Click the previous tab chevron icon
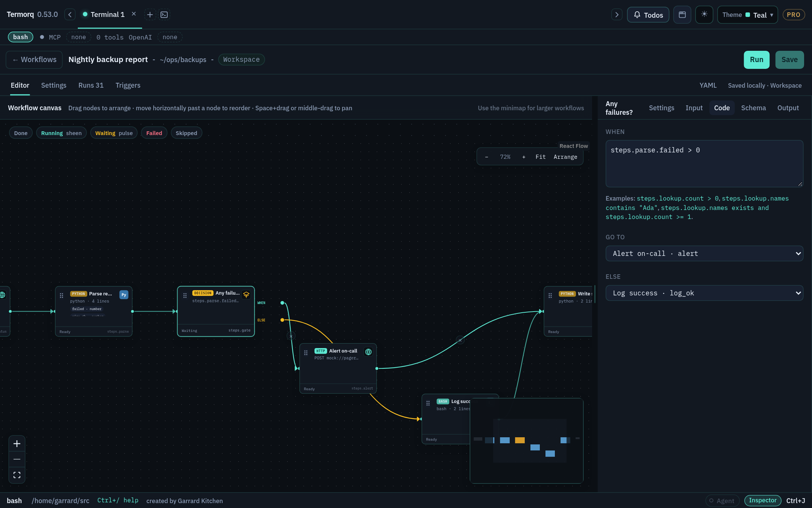 pyautogui.click(x=70, y=15)
